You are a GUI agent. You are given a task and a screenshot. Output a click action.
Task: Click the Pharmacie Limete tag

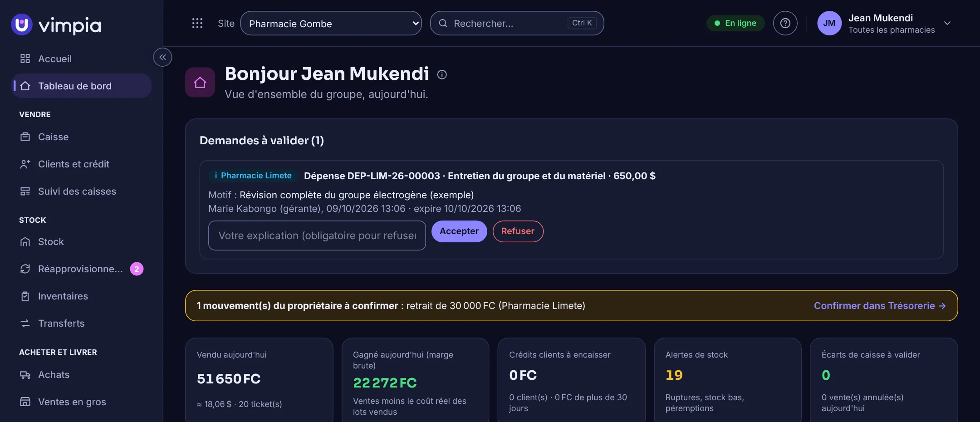[x=253, y=176]
